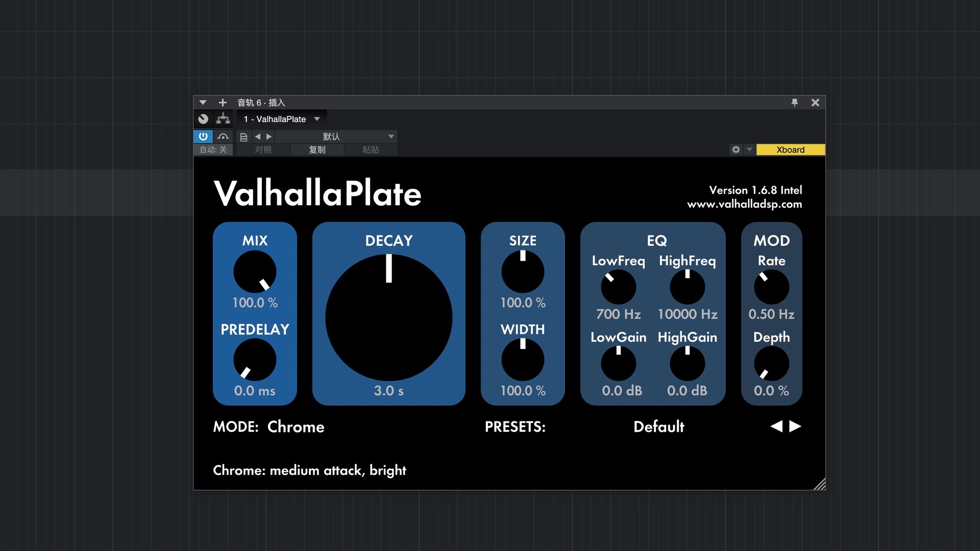The width and height of the screenshot is (980, 551).
Task: Click the round bypass icon beside routing
Action: click(203, 119)
